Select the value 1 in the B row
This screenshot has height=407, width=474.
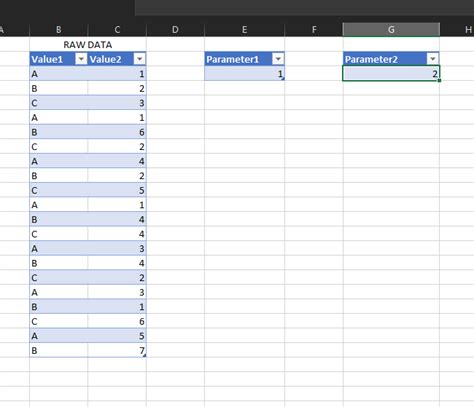(x=117, y=307)
